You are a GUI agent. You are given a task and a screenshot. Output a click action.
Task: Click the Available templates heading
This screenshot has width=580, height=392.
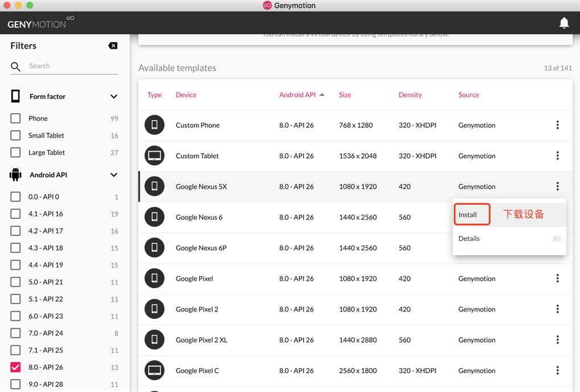(177, 68)
